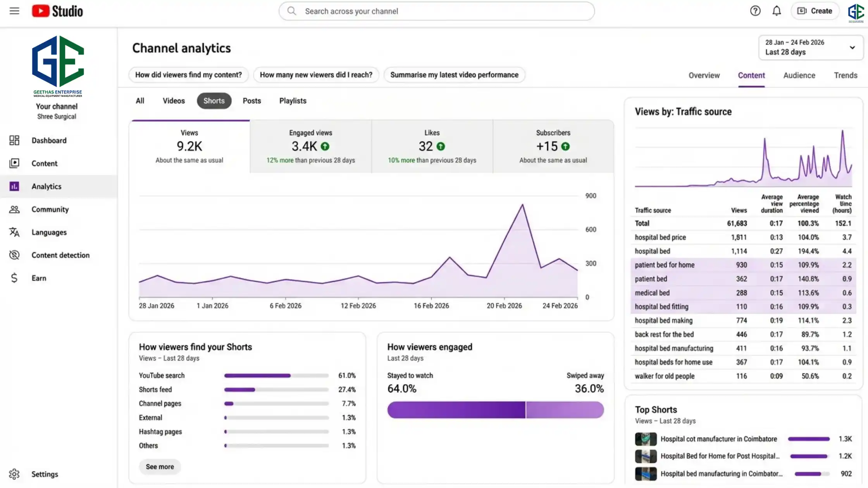Switch to the Audience tab

pos(799,75)
